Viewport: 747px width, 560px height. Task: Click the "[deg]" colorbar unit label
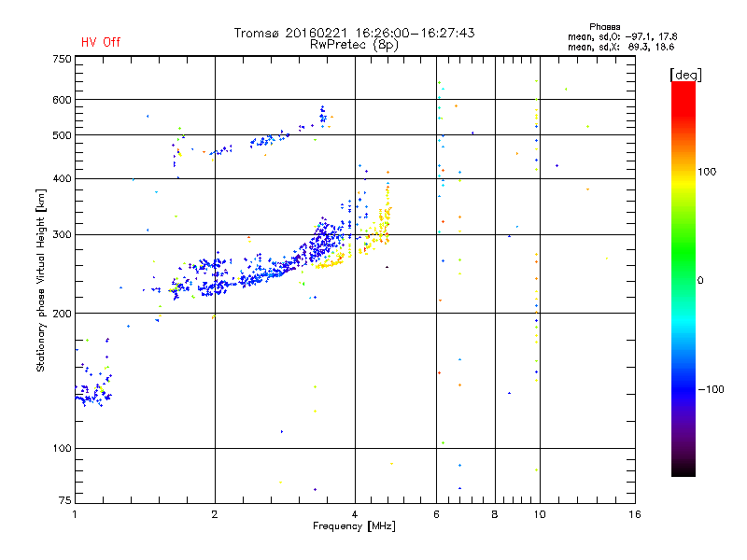pos(685,75)
